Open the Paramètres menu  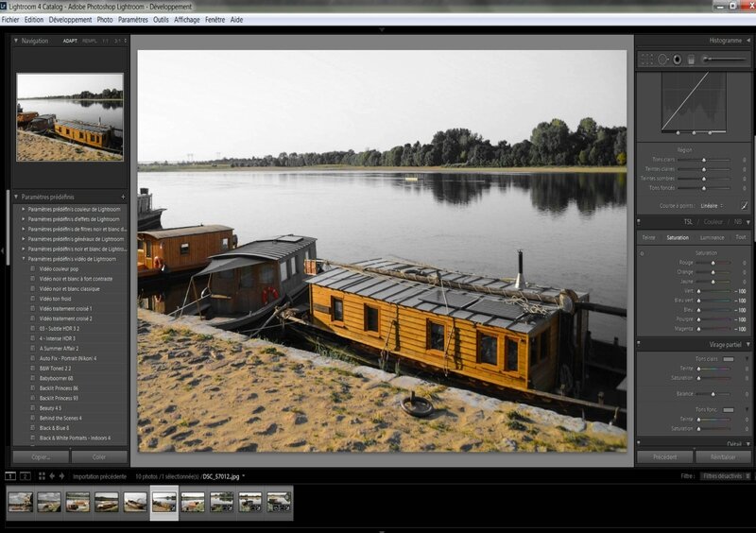point(133,20)
